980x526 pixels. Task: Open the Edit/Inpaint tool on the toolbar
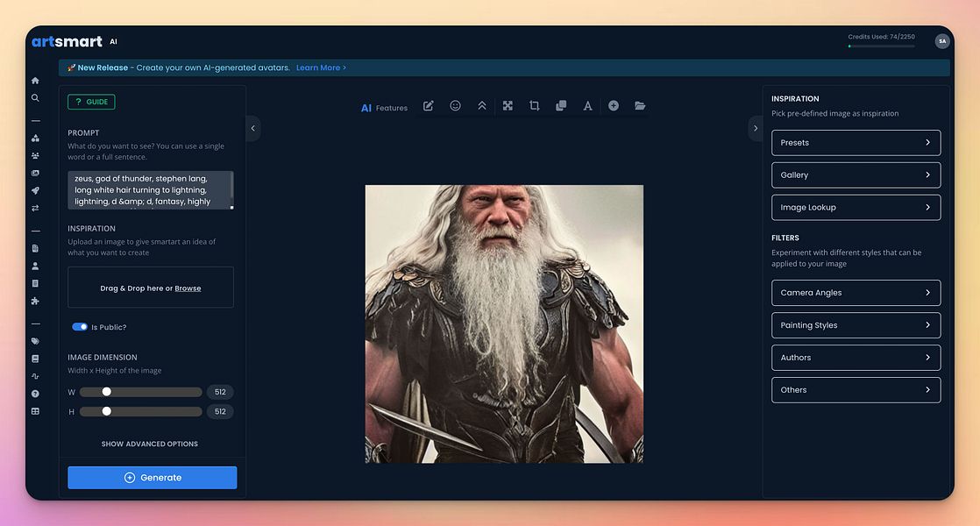[428, 105]
